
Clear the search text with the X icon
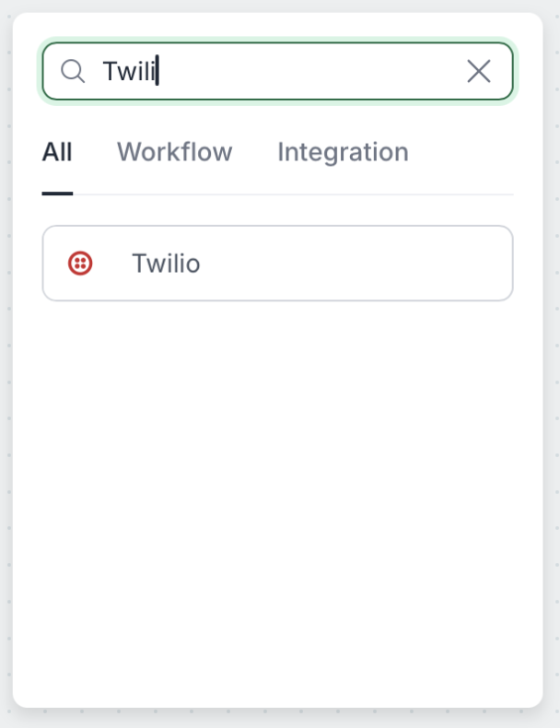[478, 71]
